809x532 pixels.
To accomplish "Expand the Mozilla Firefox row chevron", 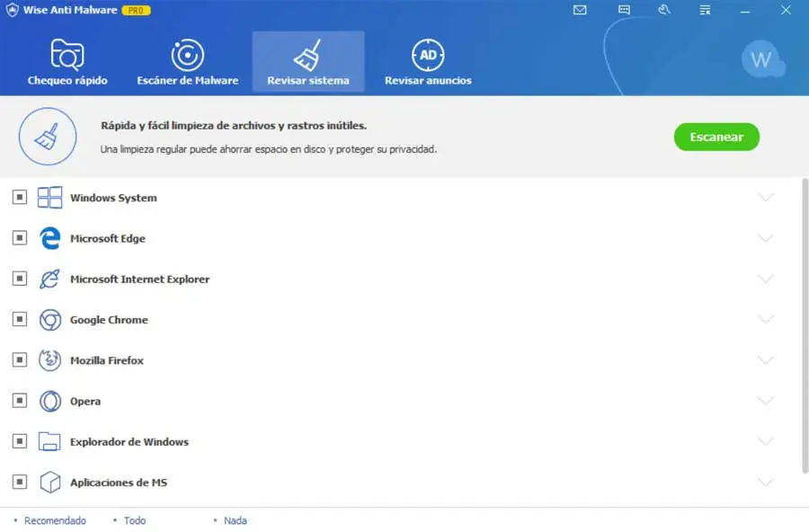I will point(766,359).
